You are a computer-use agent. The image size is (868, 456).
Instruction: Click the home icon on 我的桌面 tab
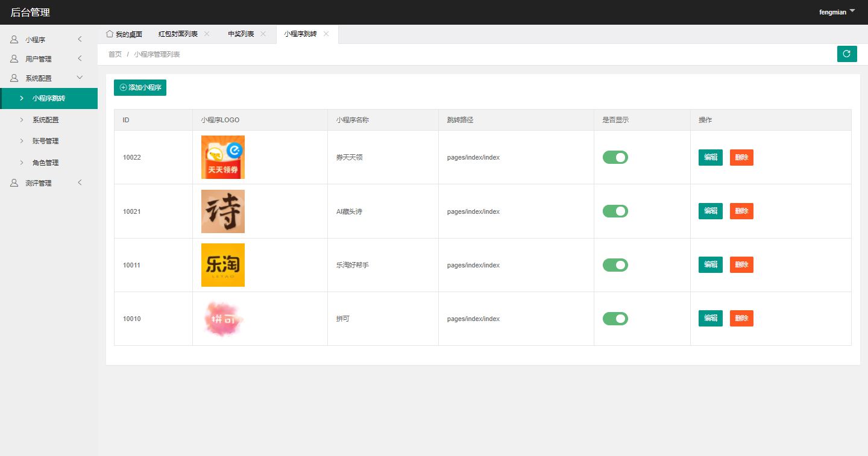click(109, 34)
